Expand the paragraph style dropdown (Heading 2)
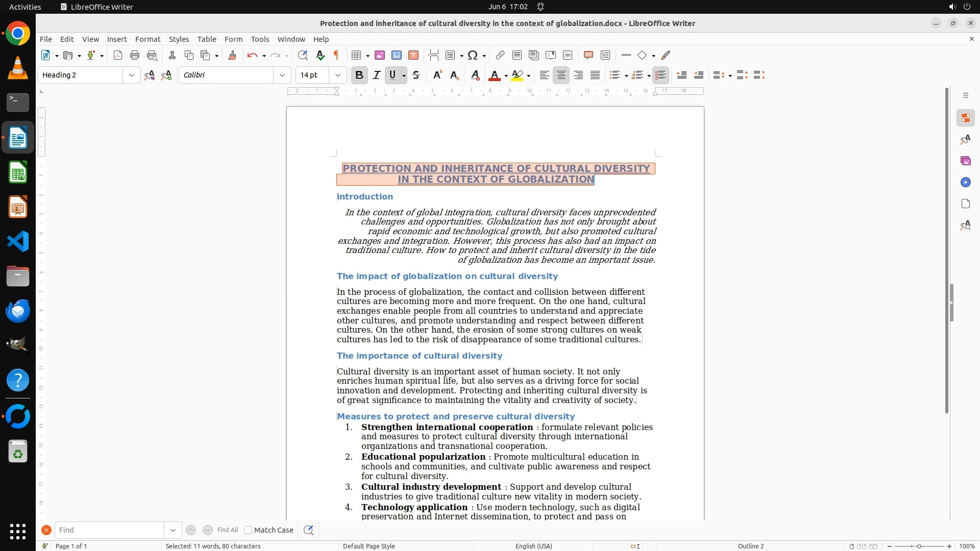 pos(131,75)
